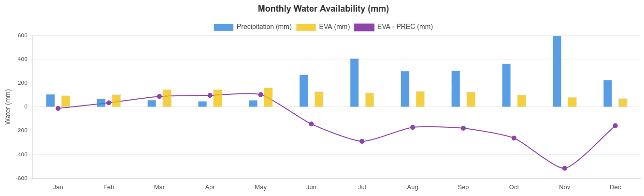Click the yellow EVA legend color box
The image size is (644, 196).
click(306, 27)
